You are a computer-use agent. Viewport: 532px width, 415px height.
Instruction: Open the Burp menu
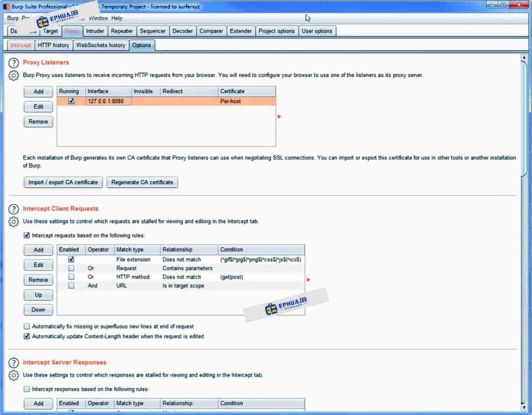13,18
